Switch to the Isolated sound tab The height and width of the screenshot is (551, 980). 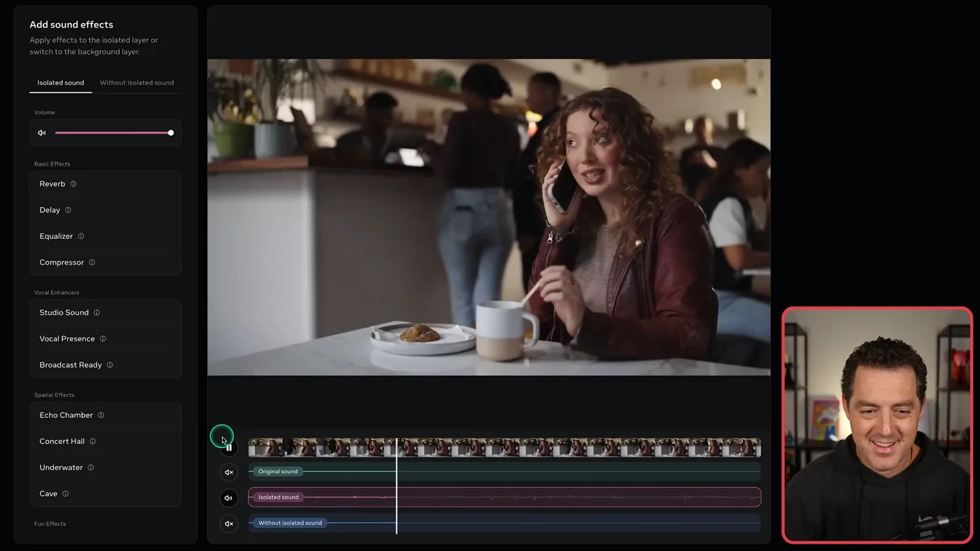[61, 83]
